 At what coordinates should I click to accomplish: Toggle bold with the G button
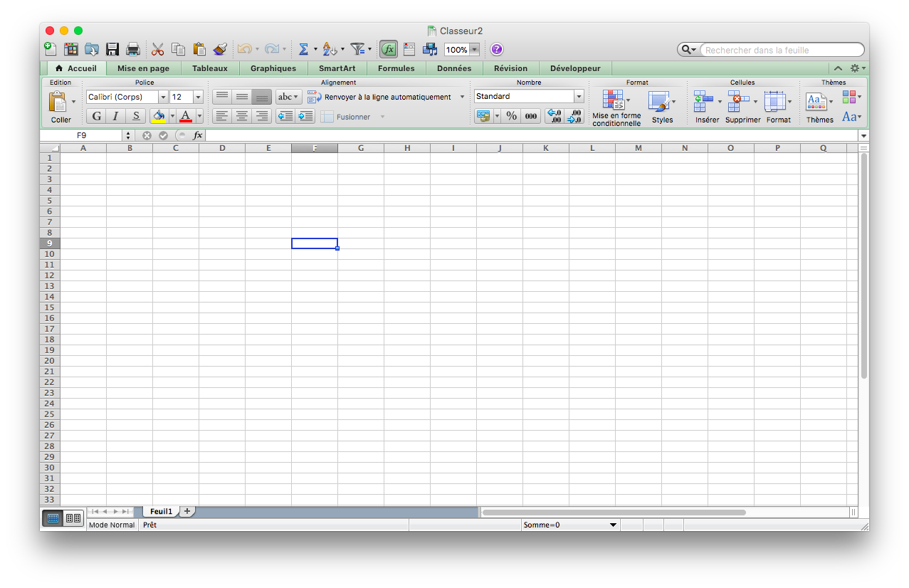coord(97,116)
